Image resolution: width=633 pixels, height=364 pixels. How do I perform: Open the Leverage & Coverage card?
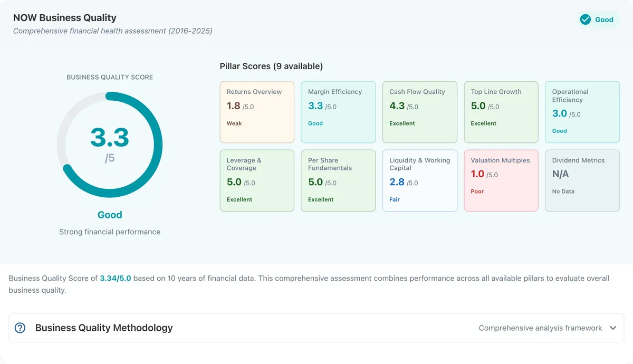click(x=257, y=180)
